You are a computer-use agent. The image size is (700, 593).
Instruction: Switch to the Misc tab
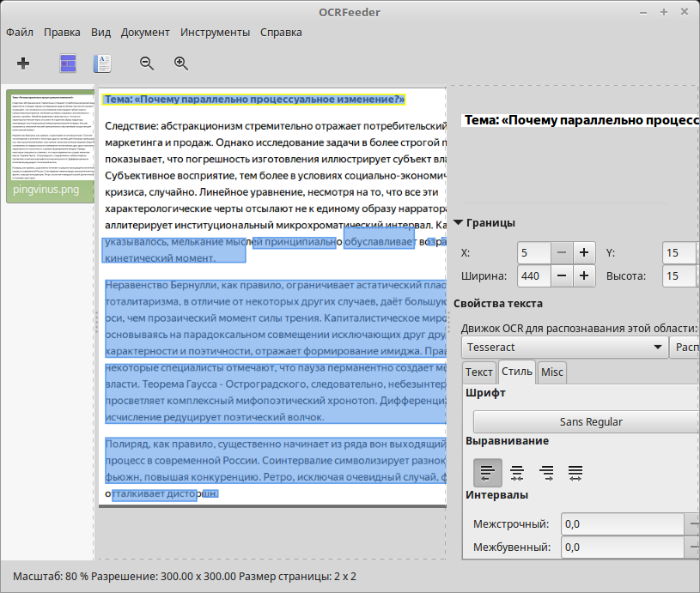552,372
